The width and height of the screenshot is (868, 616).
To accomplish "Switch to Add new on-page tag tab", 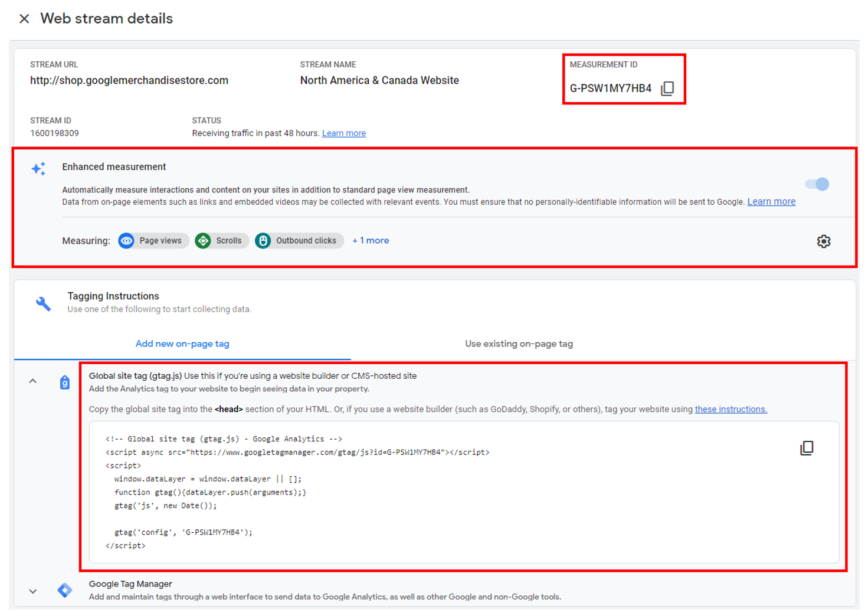I will 182,344.
